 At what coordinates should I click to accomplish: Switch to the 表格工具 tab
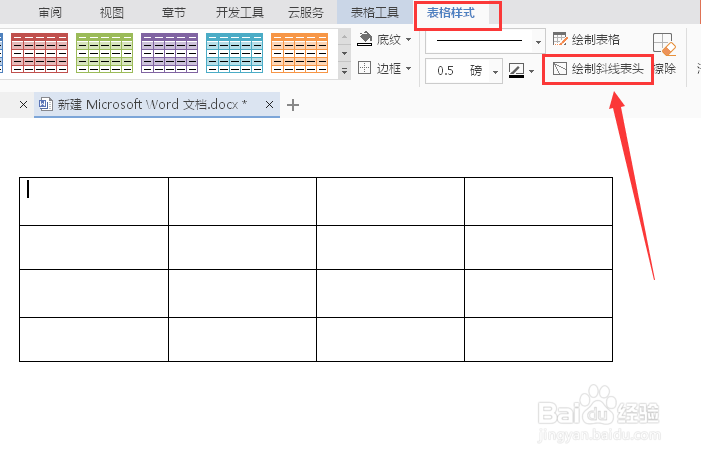pos(375,13)
